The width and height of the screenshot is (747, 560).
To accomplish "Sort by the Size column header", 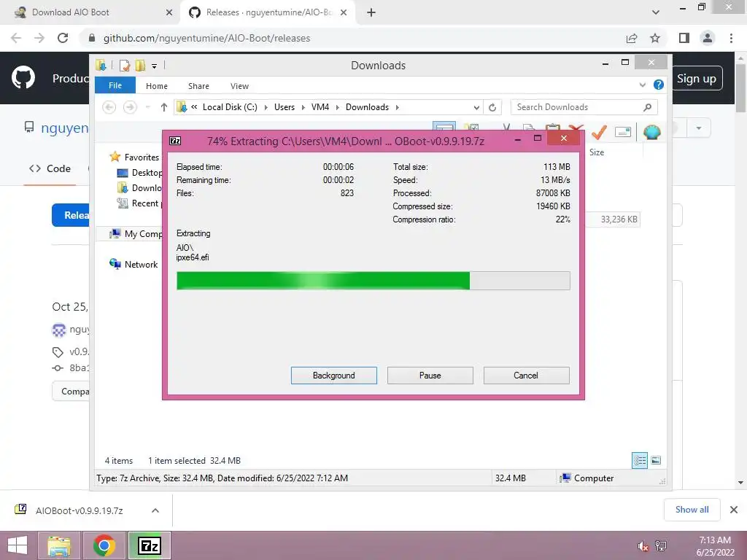I will click(597, 152).
